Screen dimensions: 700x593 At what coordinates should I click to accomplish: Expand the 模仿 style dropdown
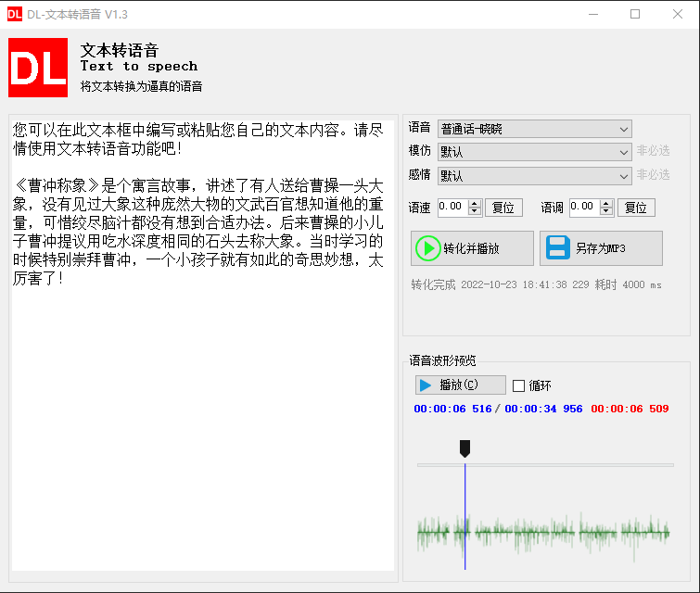click(534, 152)
